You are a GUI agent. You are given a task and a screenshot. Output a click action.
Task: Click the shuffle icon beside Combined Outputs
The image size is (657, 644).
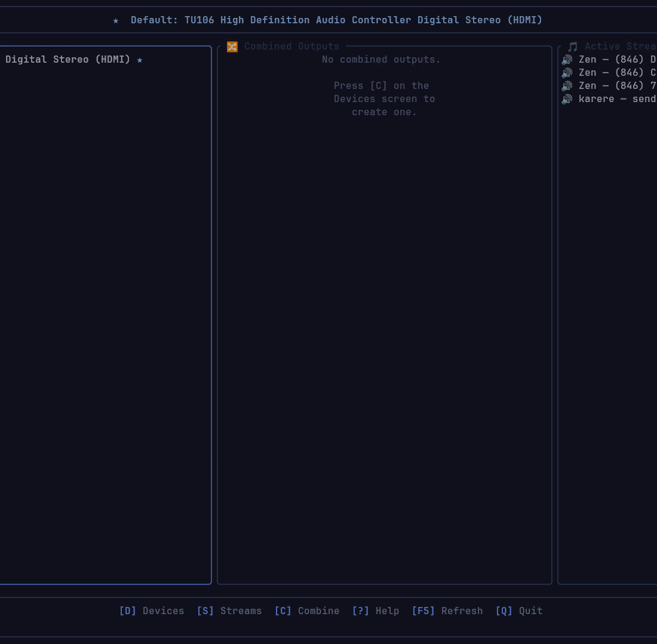click(232, 47)
